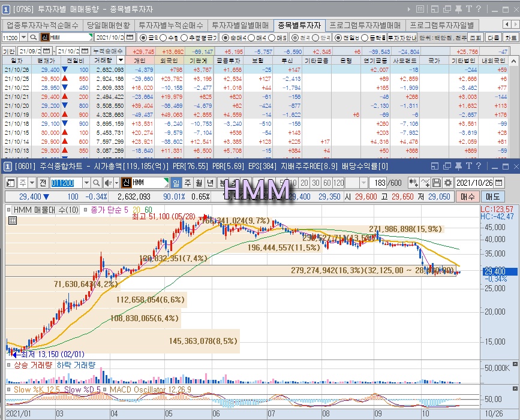Image resolution: width=520 pixels, height=420 pixels.
Task: Open start-date calendar in 기간 row
Action: coord(47,51)
